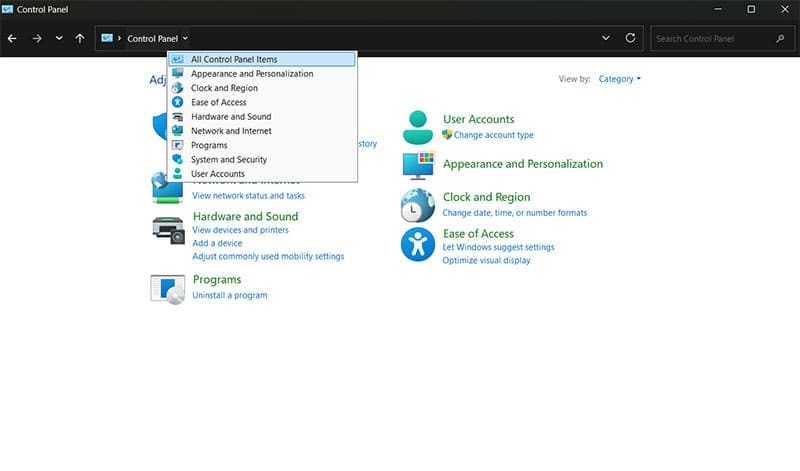Open Programs heading in main panel
The image size is (800, 471).
coord(217,280)
